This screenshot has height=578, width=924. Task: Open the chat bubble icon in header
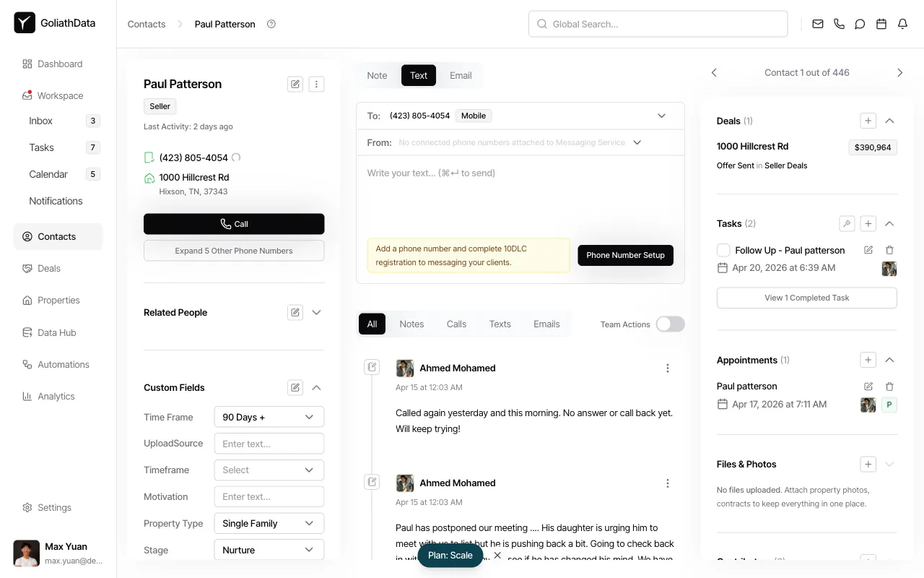(x=860, y=24)
